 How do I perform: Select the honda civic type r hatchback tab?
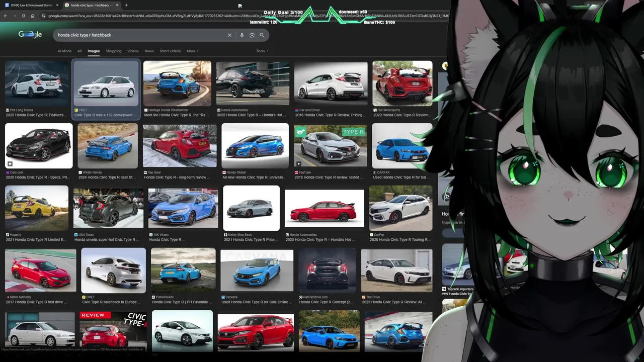click(92, 5)
